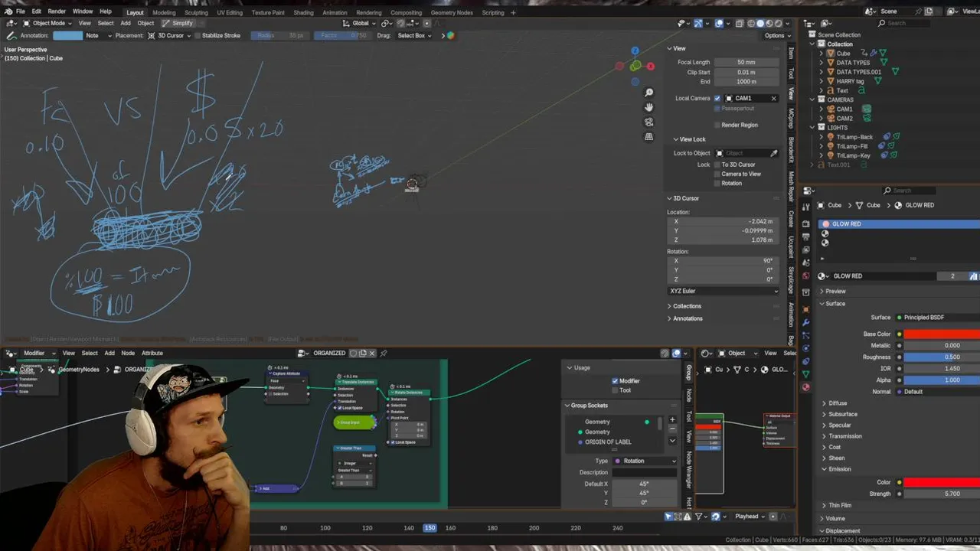The image size is (980, 551).
Task: Switch to the Shading workspace tab
Action: point(303,12)
